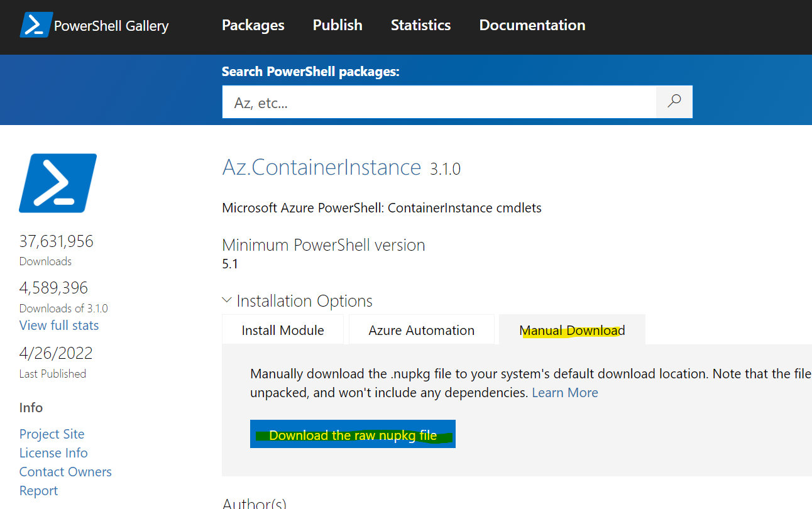Screen dimensions: 812x509
Task: Click the PowerShell Gallery logo icon
Action: (x=36, y=25)
